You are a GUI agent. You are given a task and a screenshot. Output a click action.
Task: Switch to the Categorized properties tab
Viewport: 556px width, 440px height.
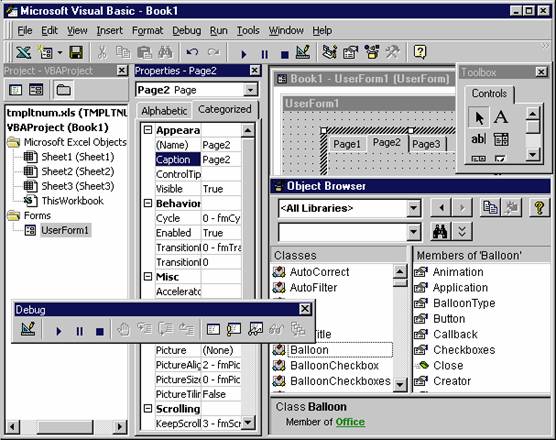pos(224,109)
